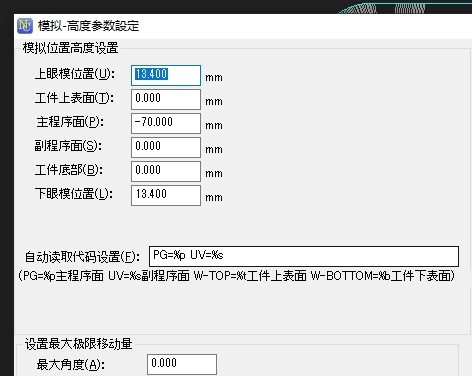Click the 最大角度(A) label
The image size is (472, 376).
click(71, 365)
